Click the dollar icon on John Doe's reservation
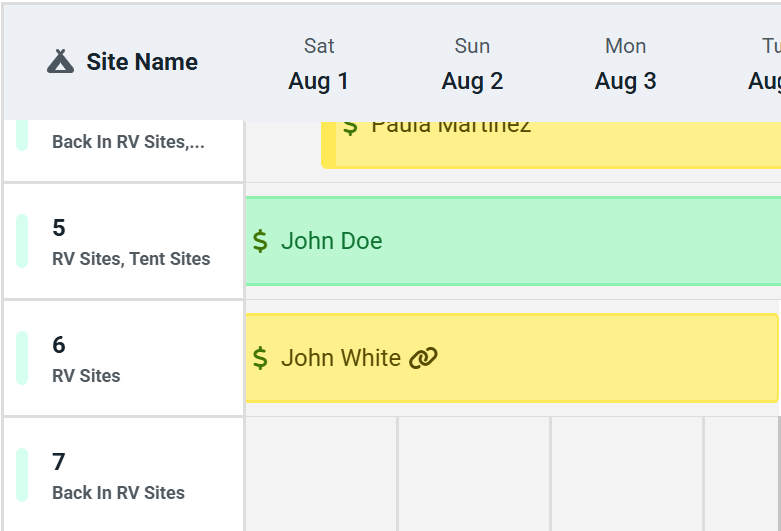Image resolution: width=781 pixels, height=531 pixels. pos(260,241)
